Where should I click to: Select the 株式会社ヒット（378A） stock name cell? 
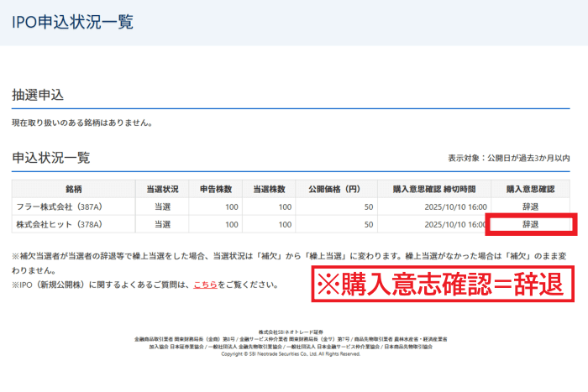(x=59, y=224)
